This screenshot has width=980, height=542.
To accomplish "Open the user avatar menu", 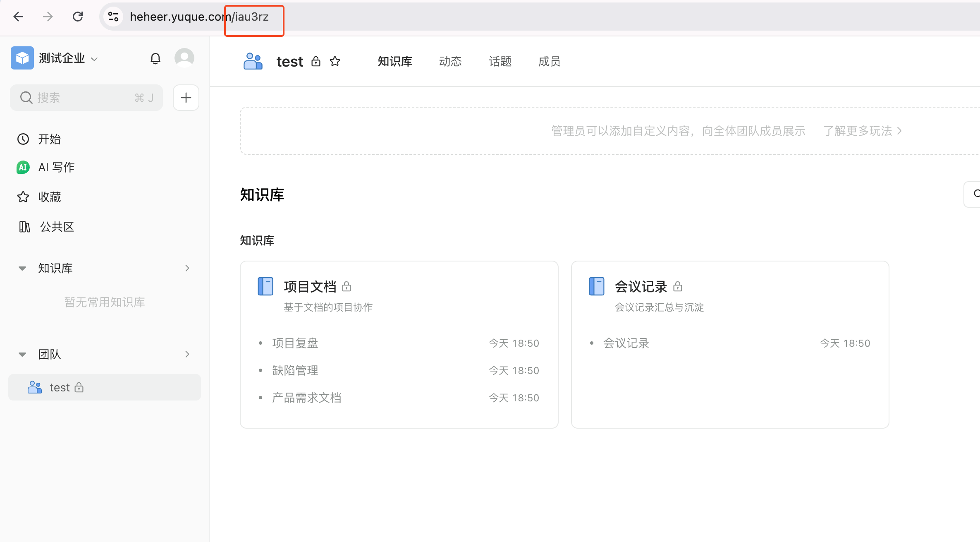I will coord(184,58).
